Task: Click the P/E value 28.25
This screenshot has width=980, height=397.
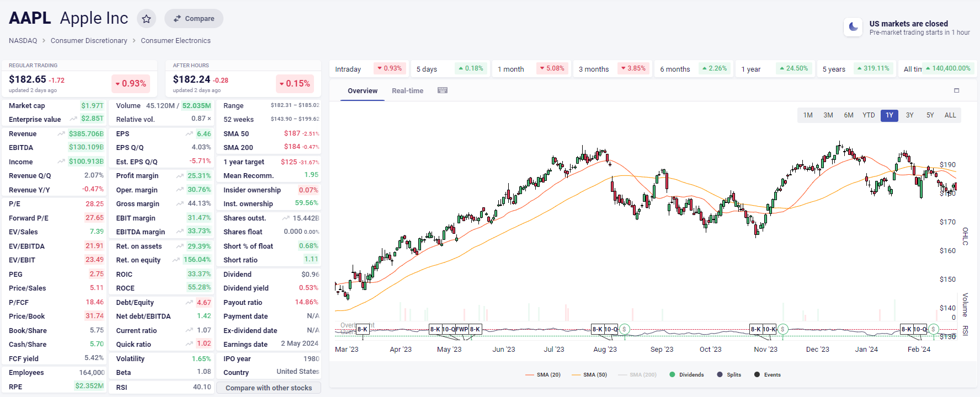Action: pos(95,204)
